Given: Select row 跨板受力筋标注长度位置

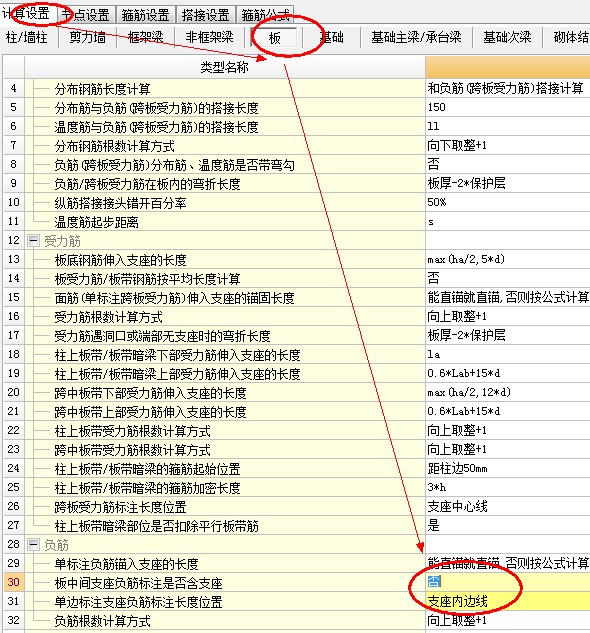Looking at the screenshot, I should 225,507.
